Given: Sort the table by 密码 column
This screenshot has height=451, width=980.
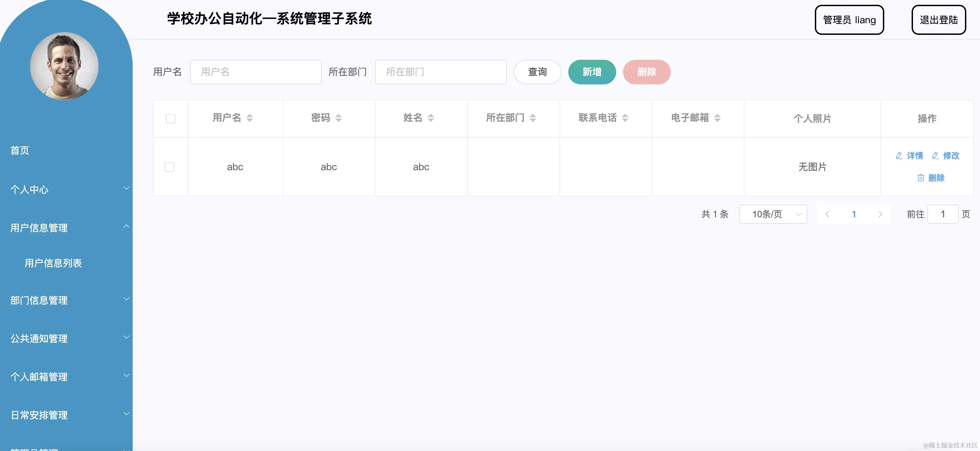Looking at the screenshot, I should 339,118.
